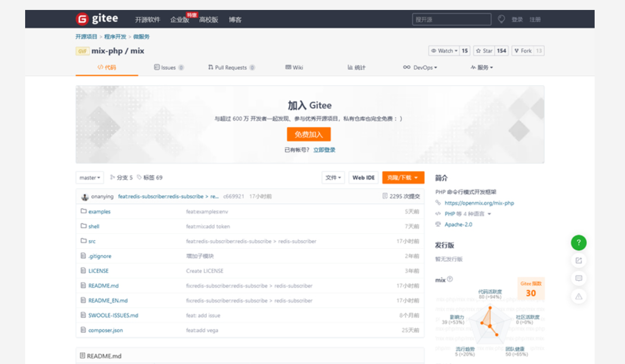Click onanying's avatar in commit row
Viewport: 625px width, 364px height.
[x=85, y=197]
